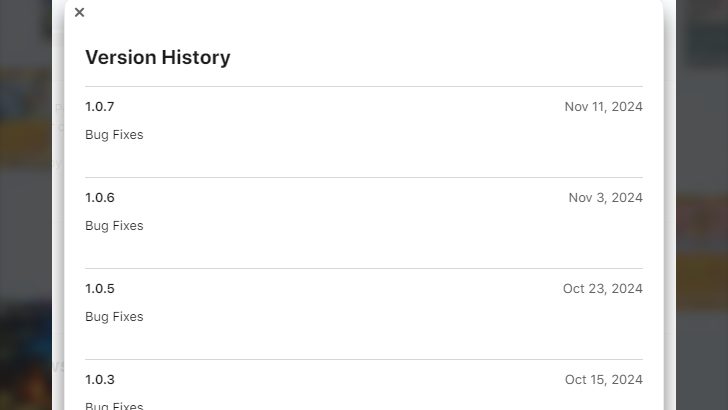Click the Nov 3, 2024 release date
Screen dimensions: 728x410
pos(605,198)
